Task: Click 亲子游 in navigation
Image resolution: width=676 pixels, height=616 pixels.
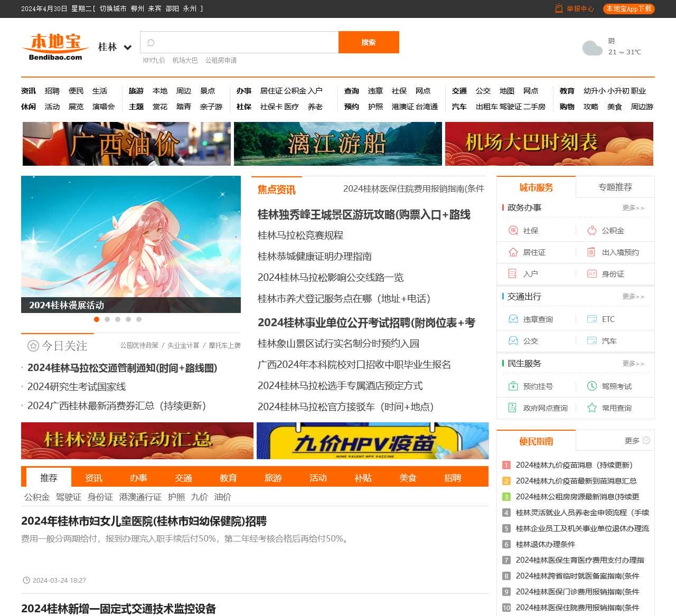Action: click(211, 107)
